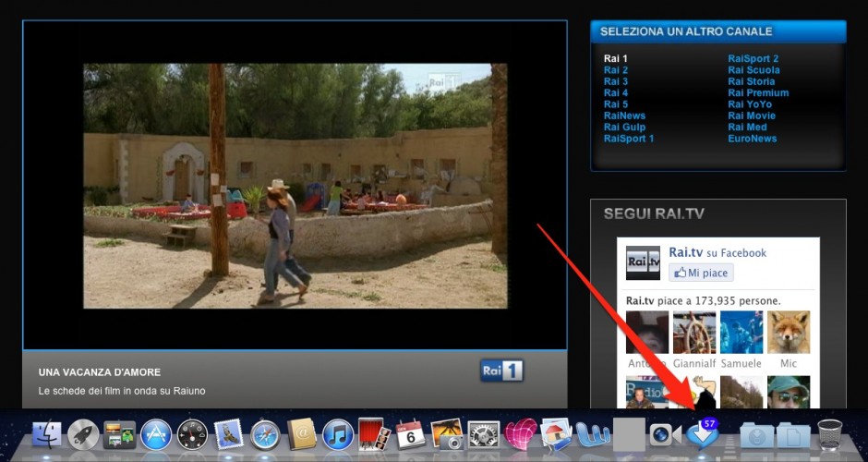This screenshot has width=868, height=462.
Task: Open the Dashboard gauge icon
Action: (x=192, y=434)
